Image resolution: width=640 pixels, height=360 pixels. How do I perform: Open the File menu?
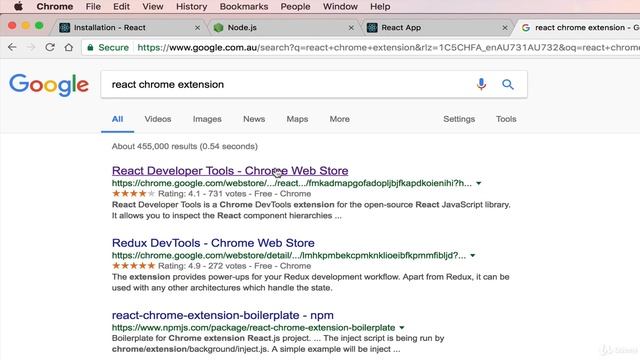coord(93,7)
